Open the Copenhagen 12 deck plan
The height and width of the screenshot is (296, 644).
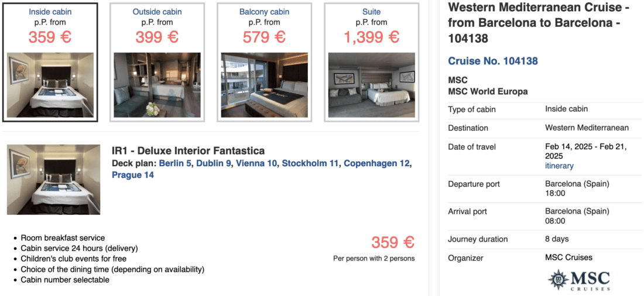[x=376, y=163]
